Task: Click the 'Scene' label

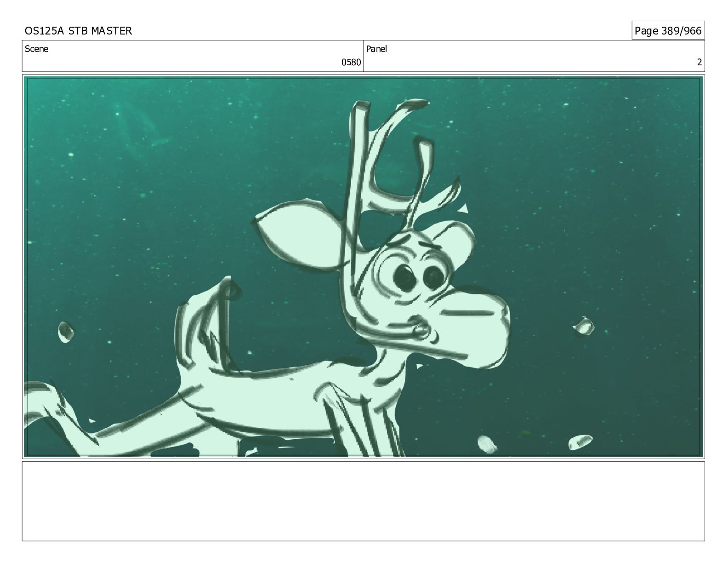Action: click(36, 49)
